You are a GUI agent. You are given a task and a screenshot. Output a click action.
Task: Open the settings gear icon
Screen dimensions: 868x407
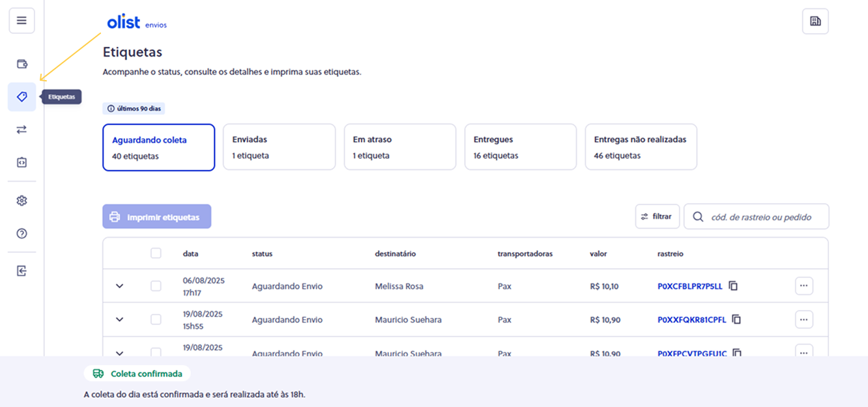[x=22, y=201]
